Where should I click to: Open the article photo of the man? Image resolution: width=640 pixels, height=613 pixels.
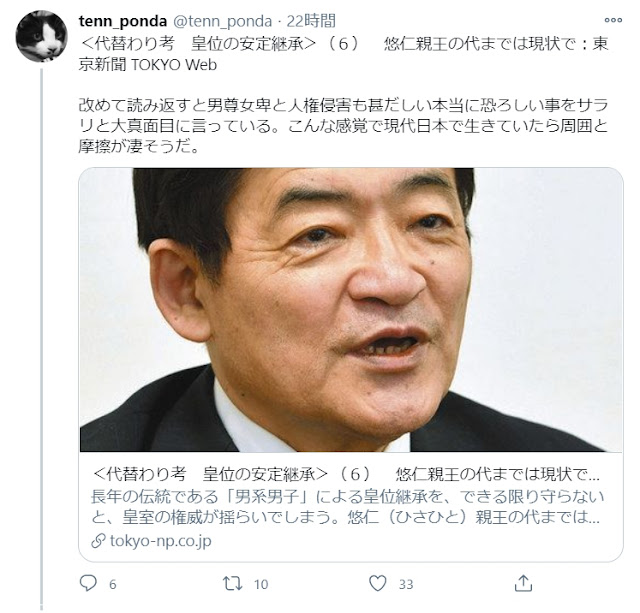point(351,310)
